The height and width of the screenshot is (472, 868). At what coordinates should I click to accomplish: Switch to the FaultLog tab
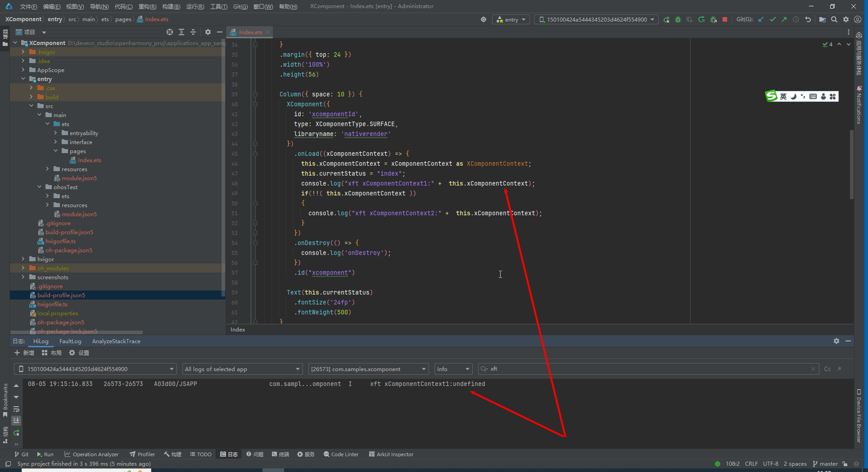pyautogui.click(x=70, y=341)
